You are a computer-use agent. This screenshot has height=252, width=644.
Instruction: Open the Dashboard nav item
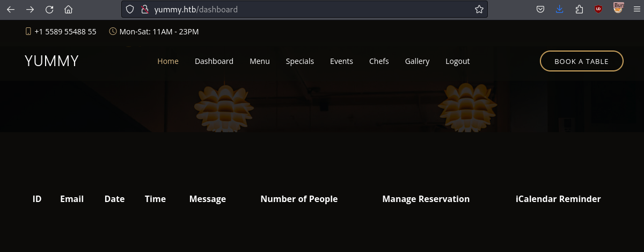[x=214, y=61]
